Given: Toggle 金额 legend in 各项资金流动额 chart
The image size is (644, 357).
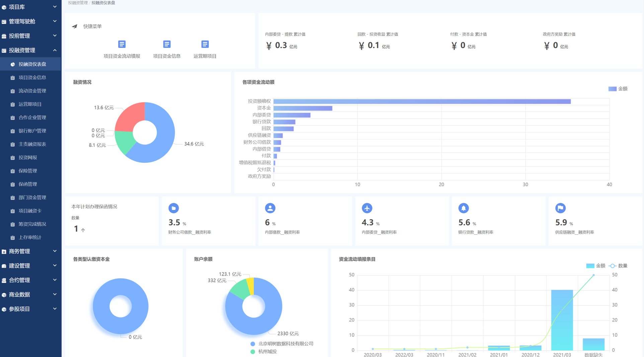Looking at the screenshot, I should [x=618, y=89].
